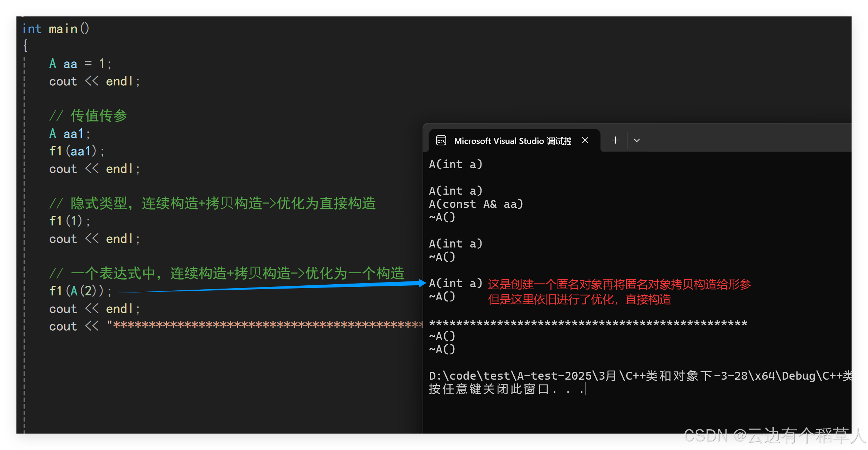
Task: Place cursor on 'A aa = 1;' line
Action: click(x=80, y=64)
